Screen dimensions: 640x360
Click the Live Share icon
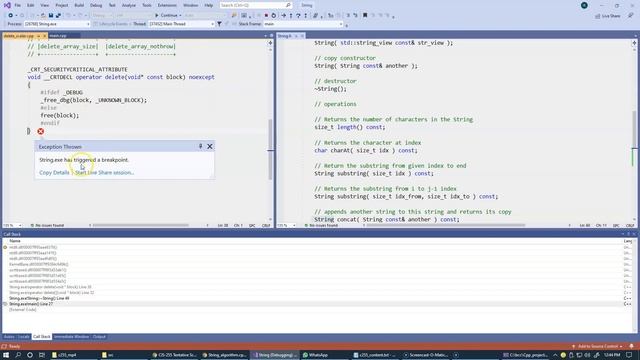point(598,16)
